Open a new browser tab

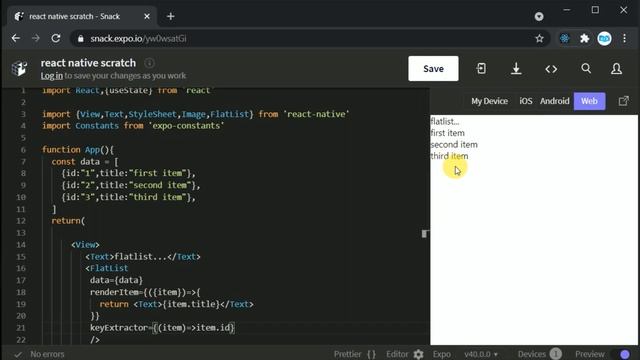[171, 16]
